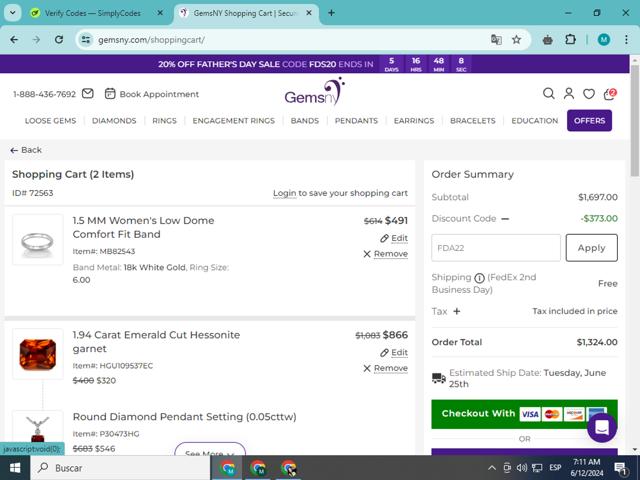Viewport: 640px width, 480px height.
Task: Open the Rings menu
Action: pyautogui.click(x=164, y=121)
